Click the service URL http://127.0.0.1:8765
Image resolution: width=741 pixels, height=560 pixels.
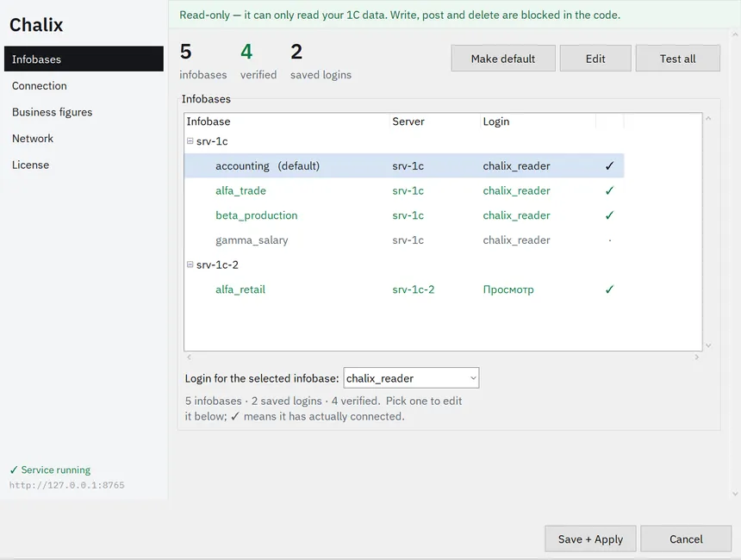pyautogui.click(x=67, y=485)
